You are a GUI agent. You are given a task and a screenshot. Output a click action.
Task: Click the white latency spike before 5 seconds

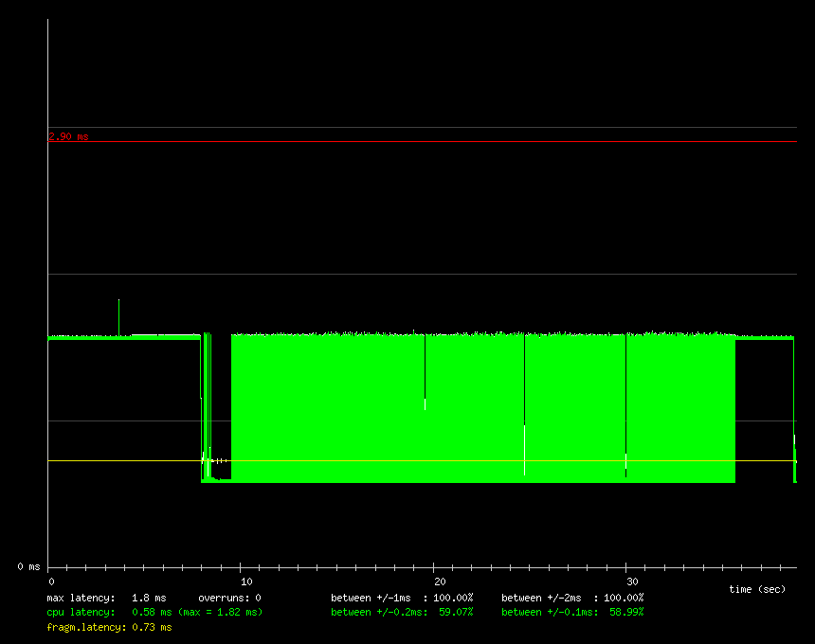[118, 316]
